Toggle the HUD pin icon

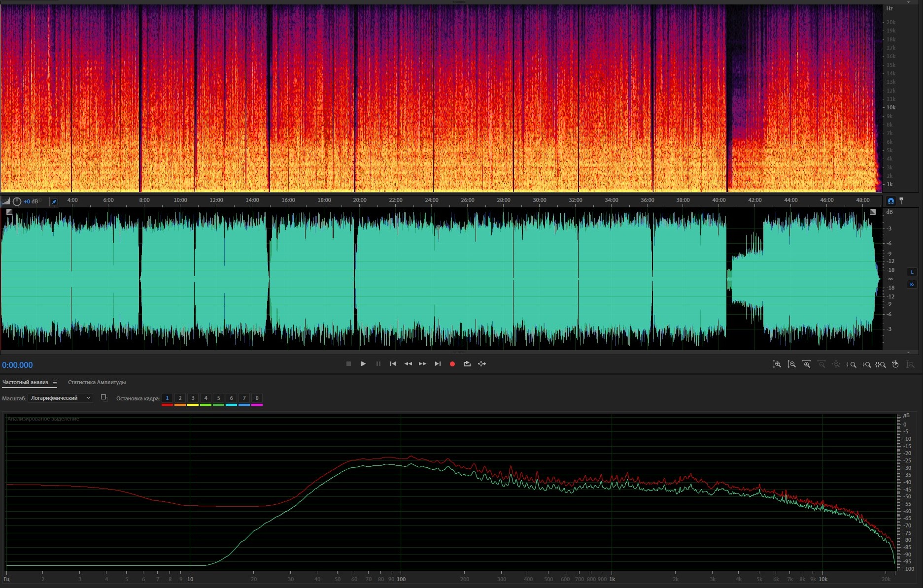coord(54,202)
